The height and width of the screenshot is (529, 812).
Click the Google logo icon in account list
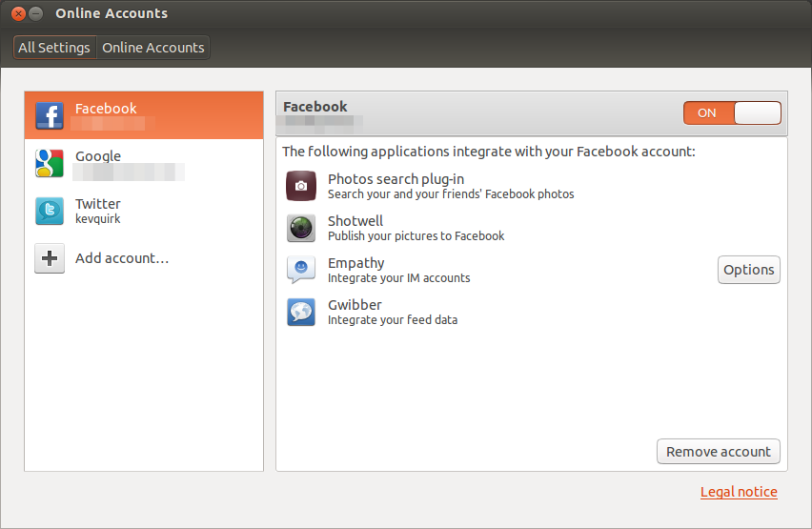click(x=50, y=163)
